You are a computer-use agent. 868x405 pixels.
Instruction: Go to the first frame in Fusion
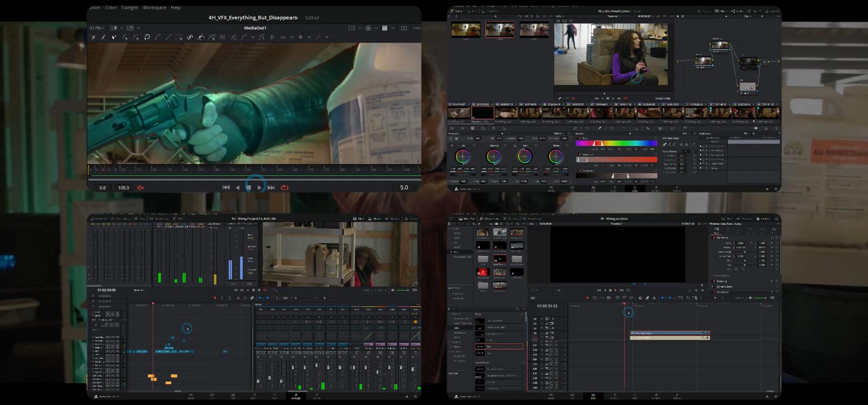coord(226,188)
